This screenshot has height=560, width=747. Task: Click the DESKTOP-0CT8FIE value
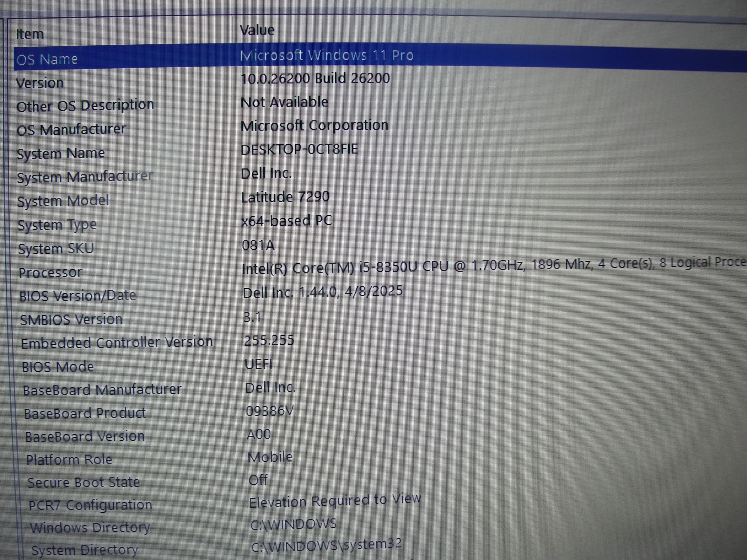coord(299,149)
